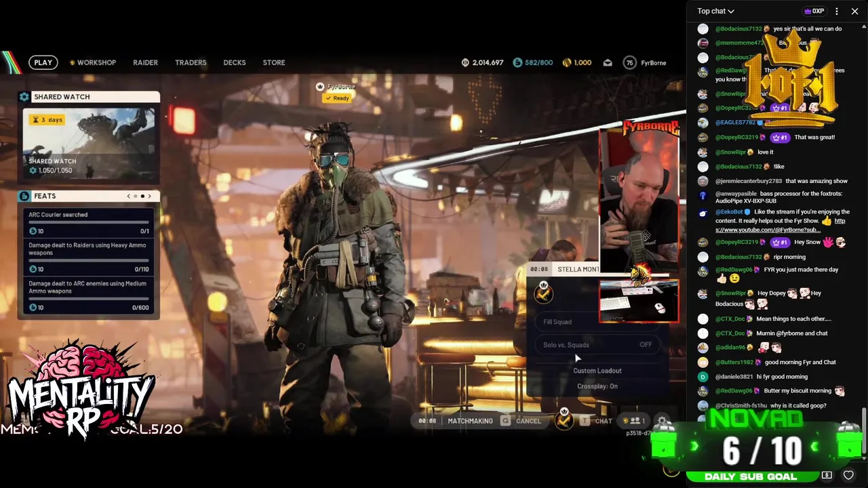Click @Butters1982 avatar in chat
The width and height of the screenshot is (868, 488).
pos(703,363)
